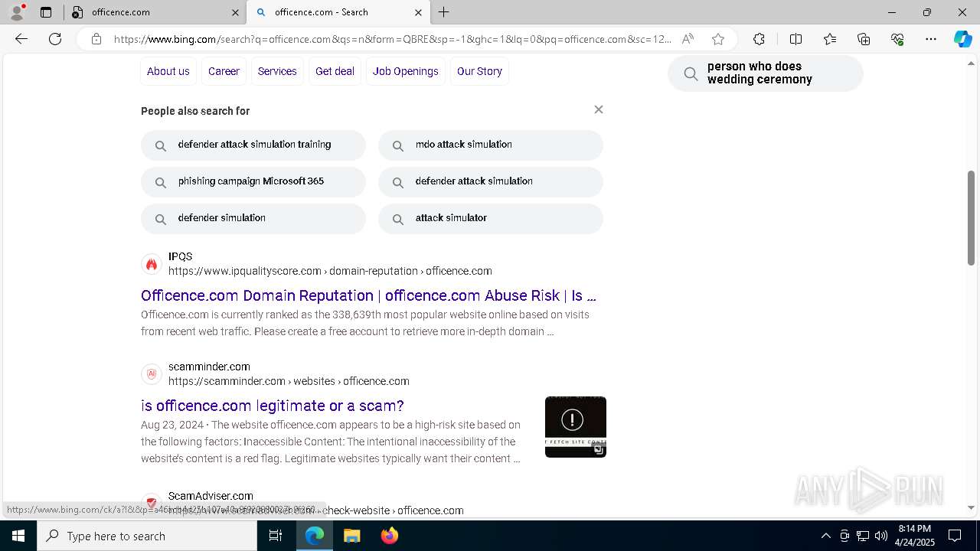Open the Services sitelink
Viewport: 980px width, 551px height.
277,71
